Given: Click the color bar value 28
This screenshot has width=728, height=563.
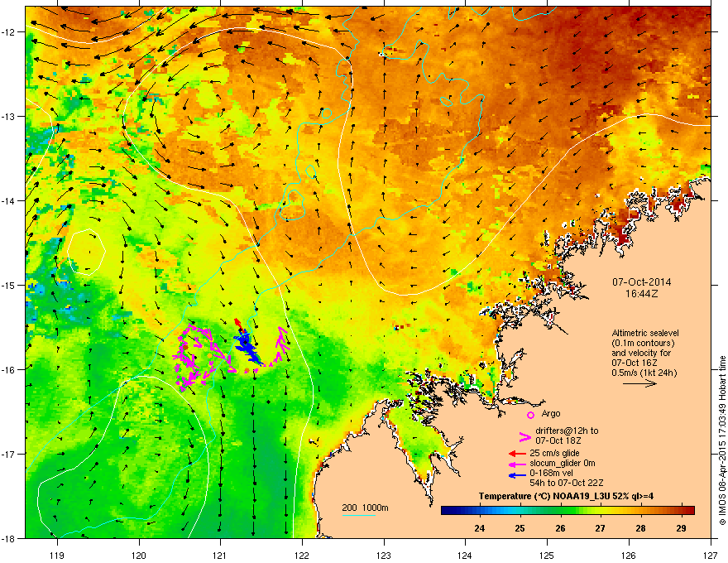Looking at the screenshot, I should point(640,528).
